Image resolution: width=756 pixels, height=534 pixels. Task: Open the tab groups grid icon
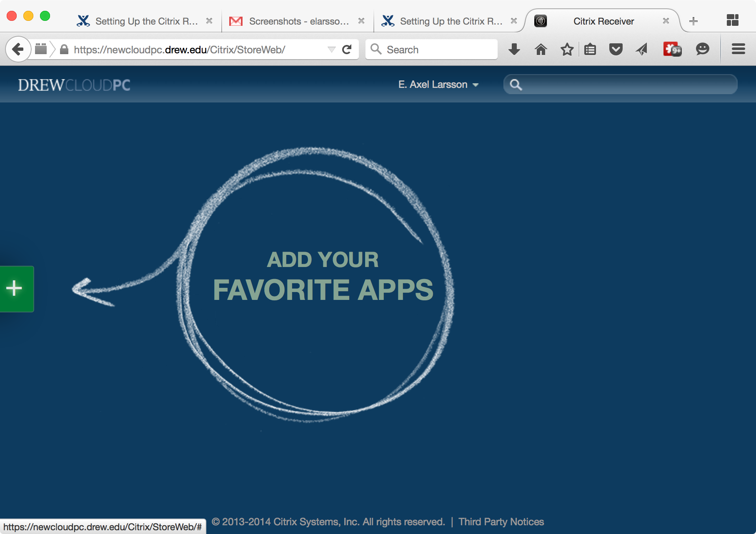coord(732,20)
